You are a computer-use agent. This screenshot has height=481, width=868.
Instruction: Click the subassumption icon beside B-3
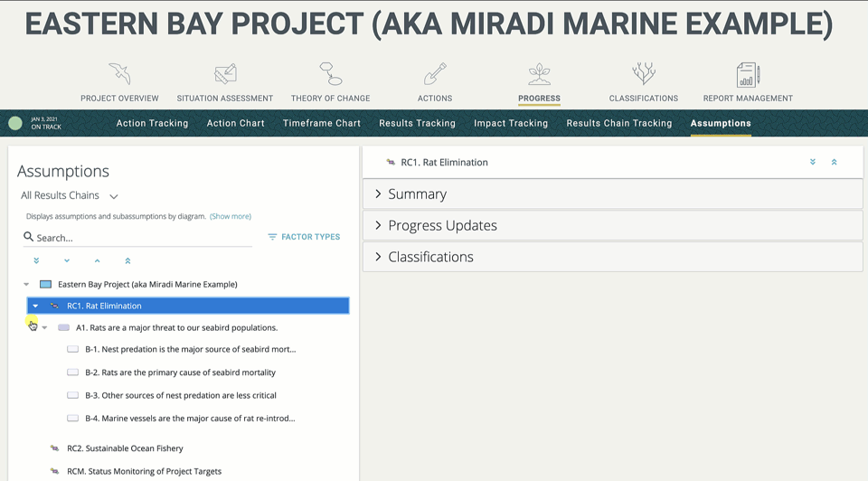tap(72, 395)
